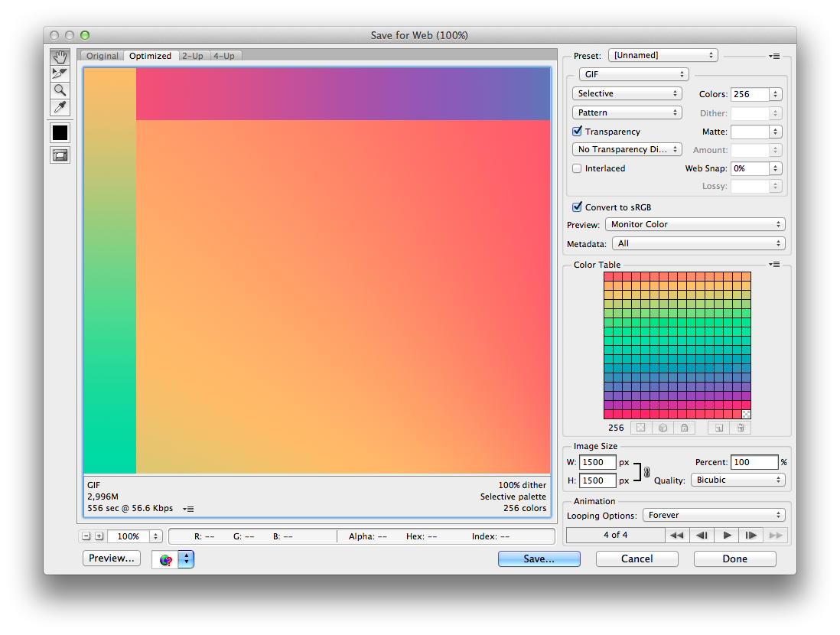Click the image width W field

(597, 462)
